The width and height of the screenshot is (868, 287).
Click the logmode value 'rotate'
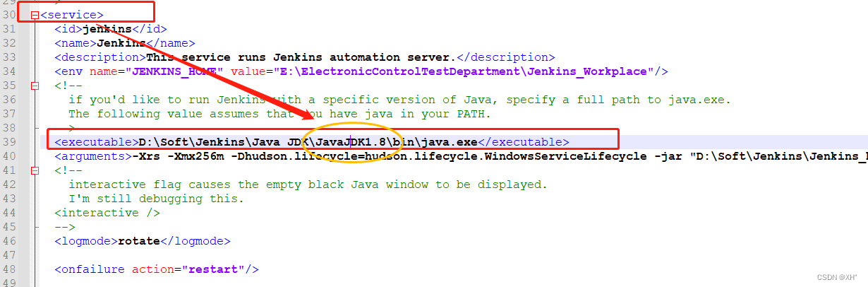tap(138, 241)
